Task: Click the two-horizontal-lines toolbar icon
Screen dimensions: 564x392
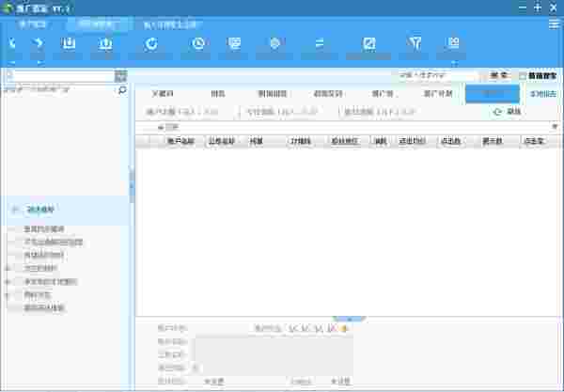Action: coord(320,43)
